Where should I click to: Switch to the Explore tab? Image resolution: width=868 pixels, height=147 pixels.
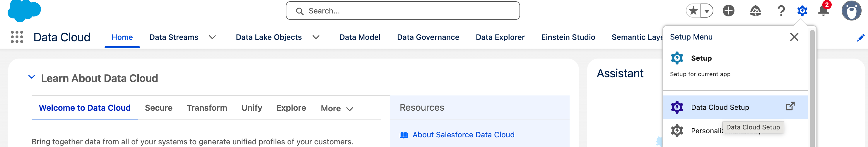tap(291, 108)
